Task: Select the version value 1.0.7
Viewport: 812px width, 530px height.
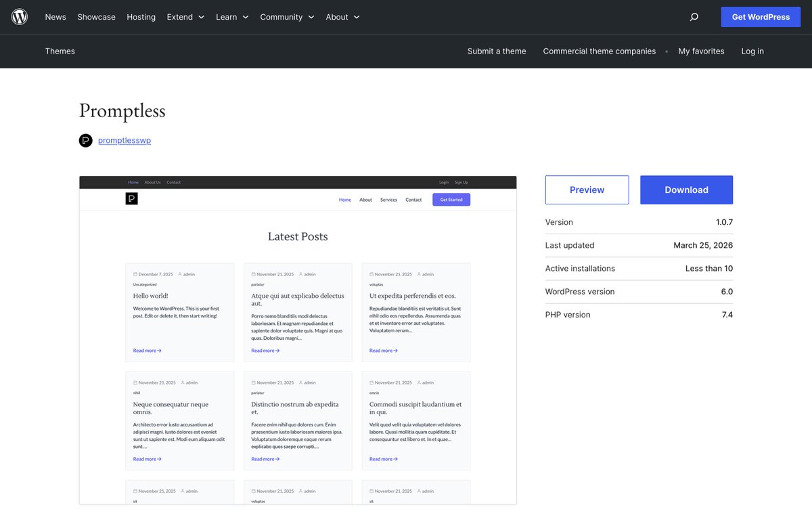Action: (x=724, y=222)
